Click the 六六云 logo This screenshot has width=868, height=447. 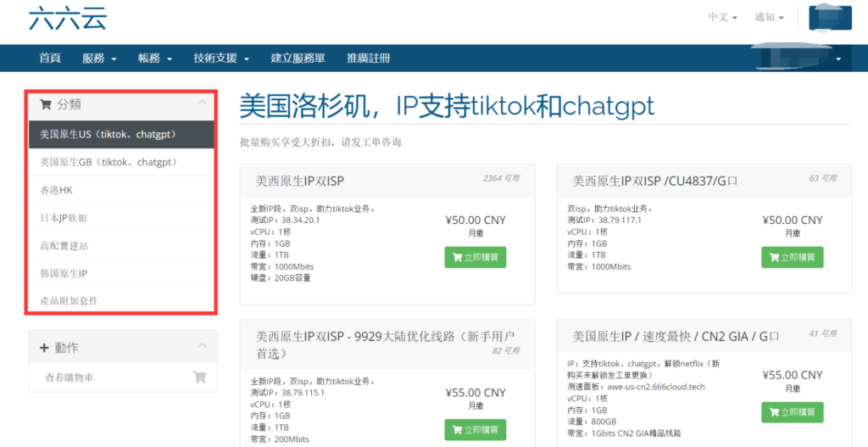(x=68, y=18)
